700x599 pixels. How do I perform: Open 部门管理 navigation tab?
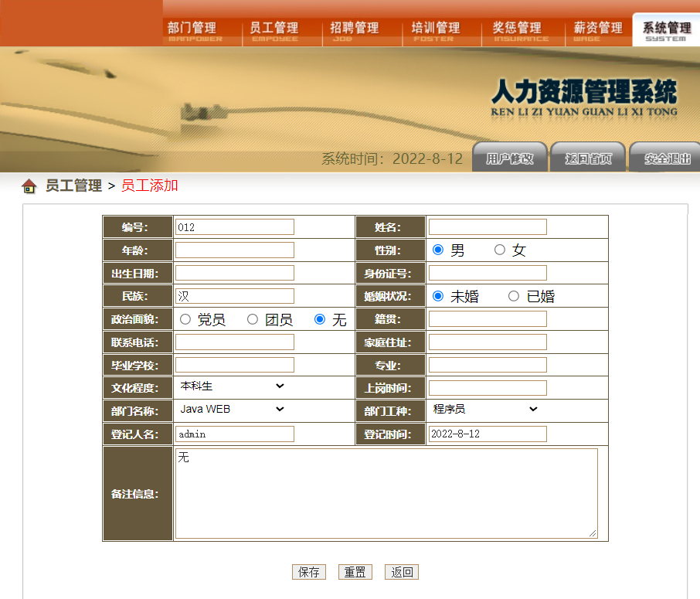click(x=195, y=31)
